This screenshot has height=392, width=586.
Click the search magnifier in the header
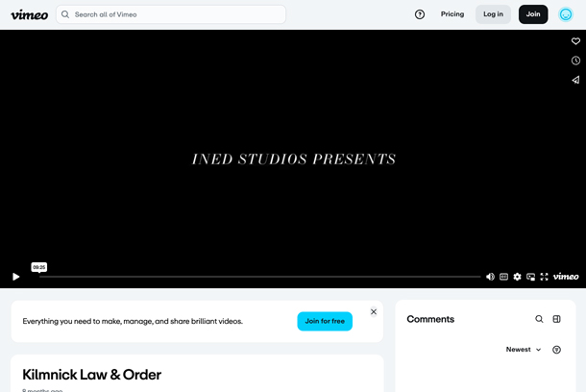pyautogui.click(x=65, y=14)
